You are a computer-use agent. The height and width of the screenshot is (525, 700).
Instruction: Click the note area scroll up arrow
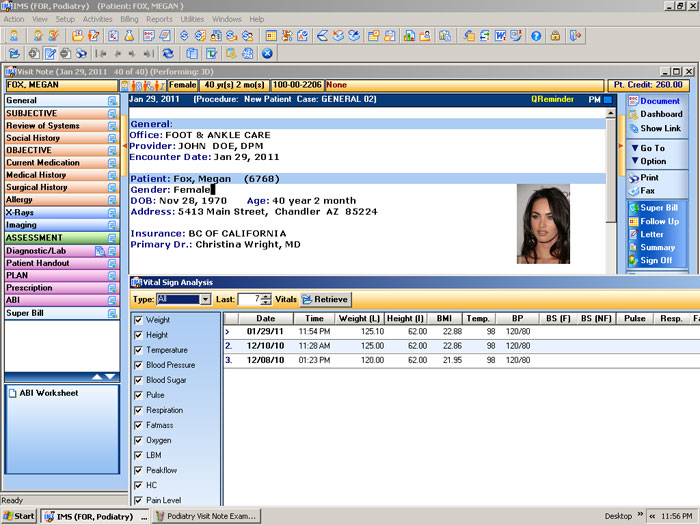tap(611, 113)
